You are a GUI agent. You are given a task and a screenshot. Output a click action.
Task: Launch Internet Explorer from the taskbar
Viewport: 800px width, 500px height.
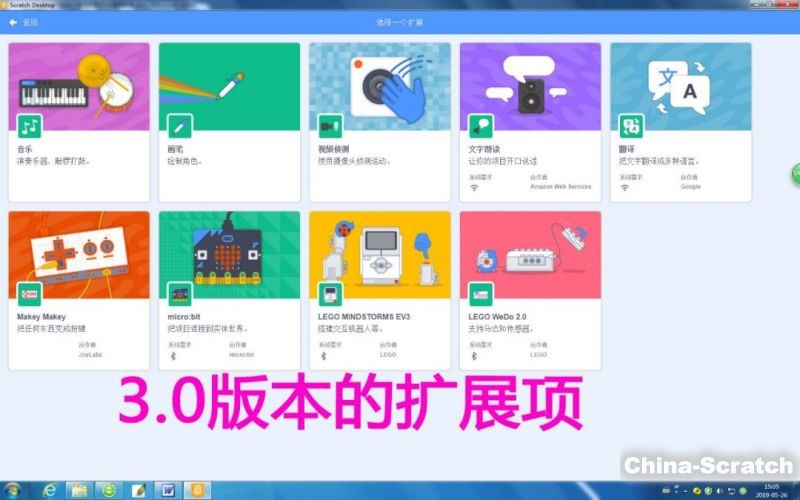click(49, 491)
